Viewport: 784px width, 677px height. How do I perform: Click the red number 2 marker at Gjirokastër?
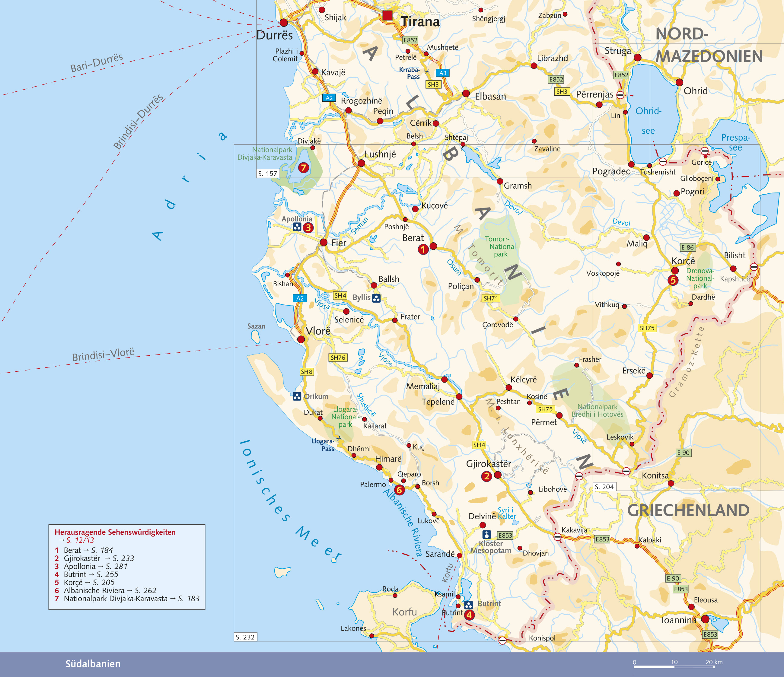tap(486, 477)
